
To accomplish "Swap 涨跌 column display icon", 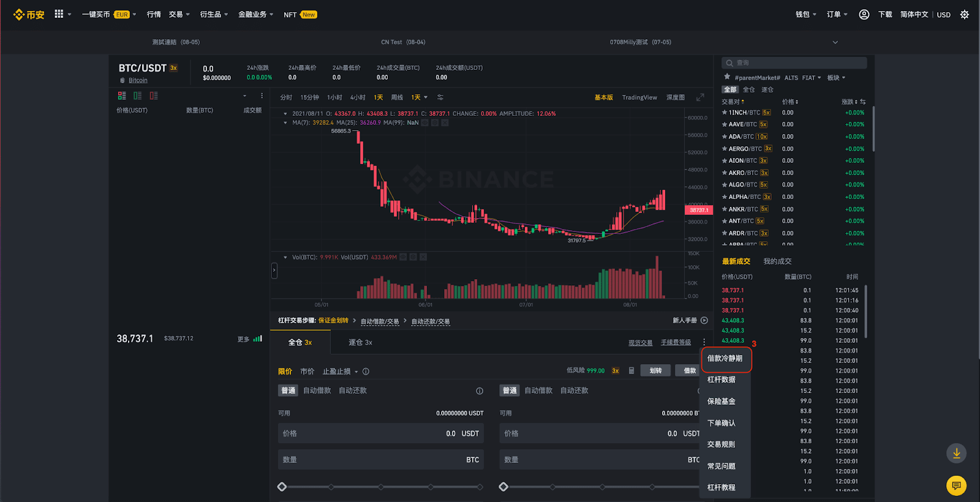I will point(862,102).
